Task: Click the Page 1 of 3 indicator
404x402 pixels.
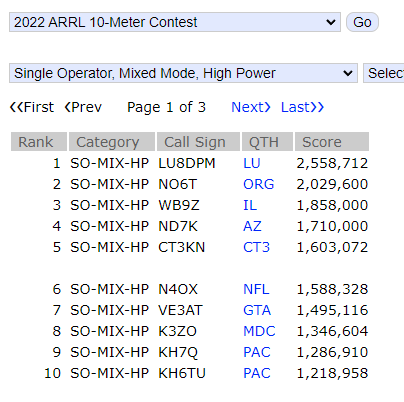Action: (166, 107)
